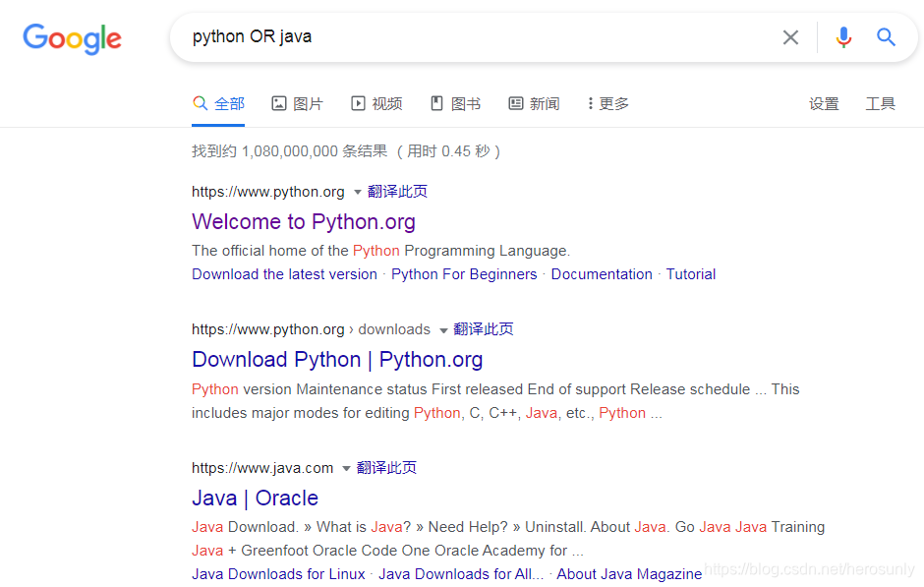924x587 pixels.
Task: Select the 全部 tab
Action: click(x=218, y=104)
